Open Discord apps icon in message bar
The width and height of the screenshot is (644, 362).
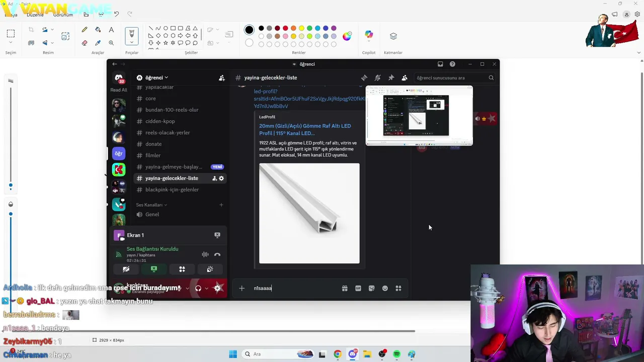(398, 288)
